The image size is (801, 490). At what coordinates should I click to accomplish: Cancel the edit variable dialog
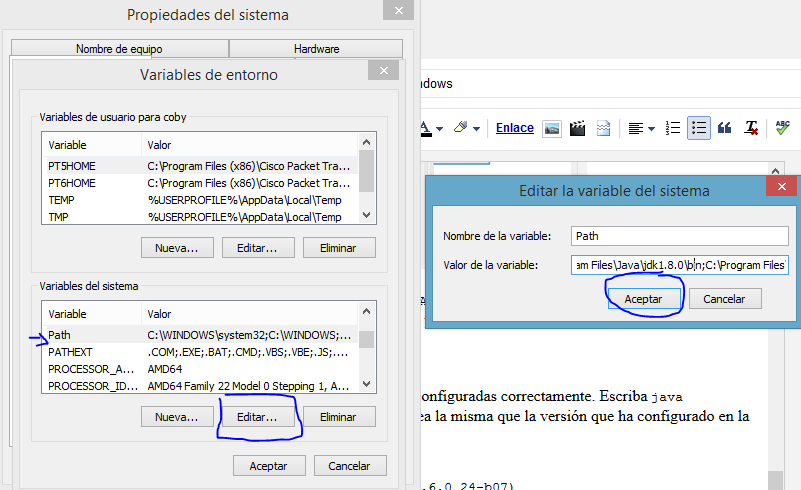(725, 299)
